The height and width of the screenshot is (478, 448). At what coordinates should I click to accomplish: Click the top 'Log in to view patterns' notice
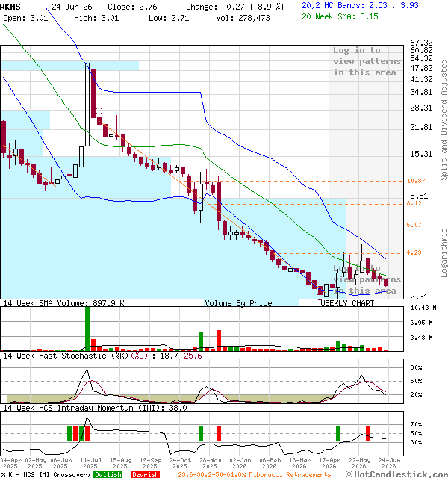367,61
